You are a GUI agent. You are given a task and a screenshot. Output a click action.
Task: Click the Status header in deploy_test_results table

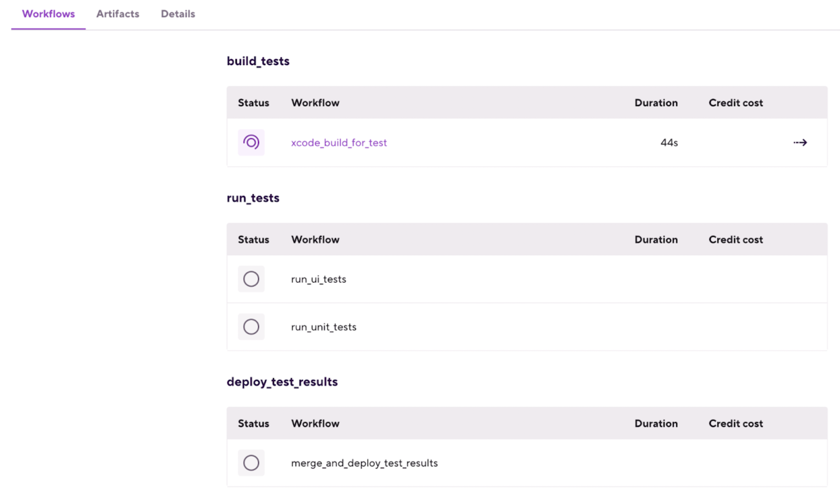(x=254, y=424)
